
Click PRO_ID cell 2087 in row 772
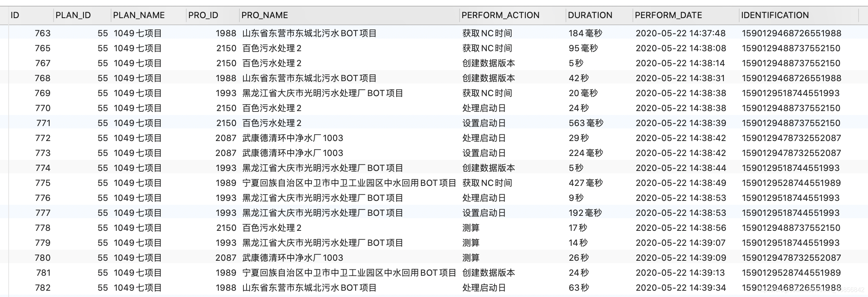226,138
